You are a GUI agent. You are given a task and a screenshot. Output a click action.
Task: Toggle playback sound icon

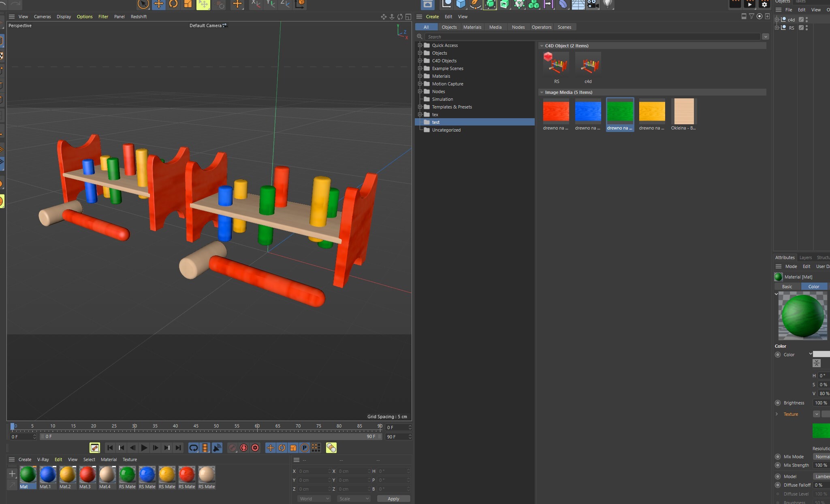point(217,448)
